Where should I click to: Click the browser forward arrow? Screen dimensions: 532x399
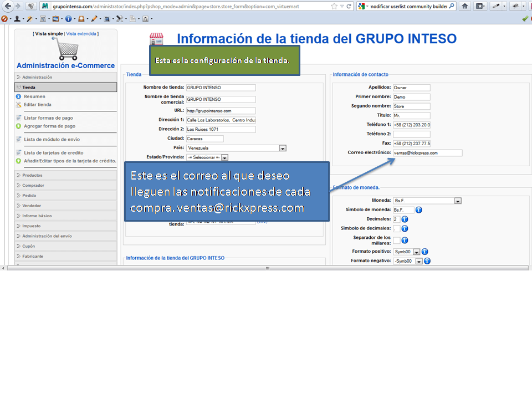pyautogui.click(x=18, y=6)
